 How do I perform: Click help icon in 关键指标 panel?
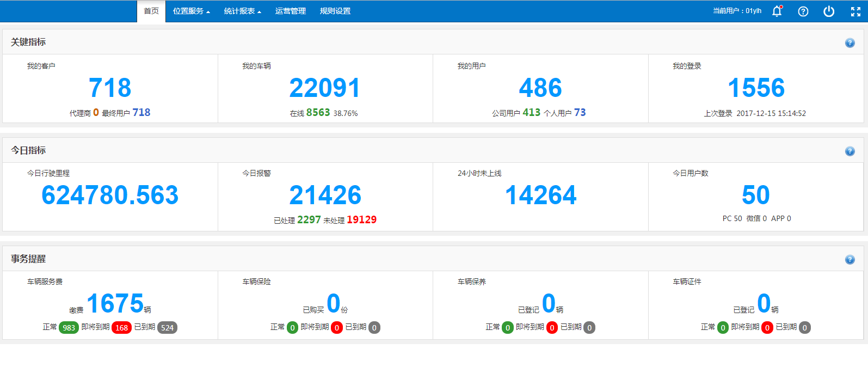tap(850, 43)
